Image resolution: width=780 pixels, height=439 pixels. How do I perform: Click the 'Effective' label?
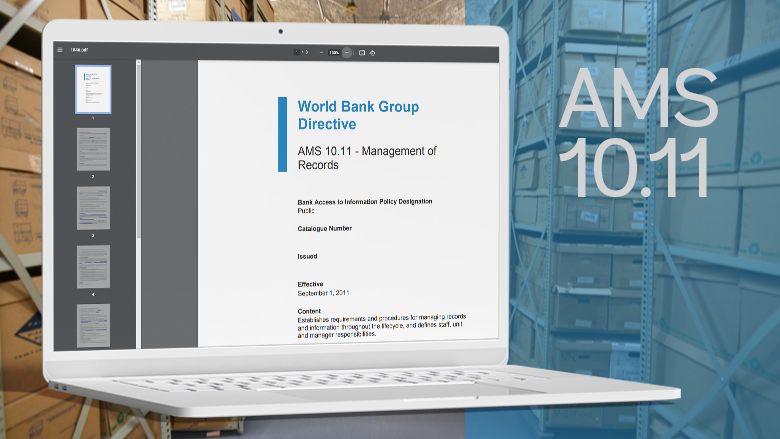[310, 284]
